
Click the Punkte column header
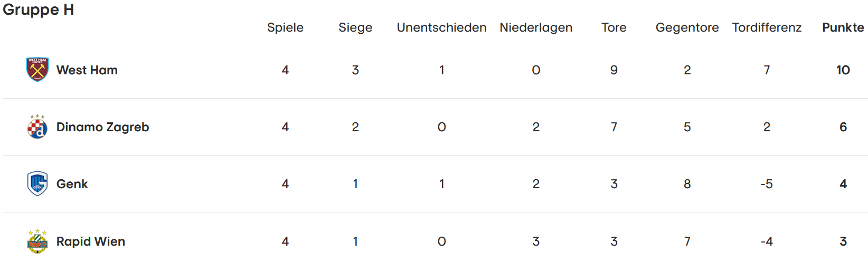[843, 27]
